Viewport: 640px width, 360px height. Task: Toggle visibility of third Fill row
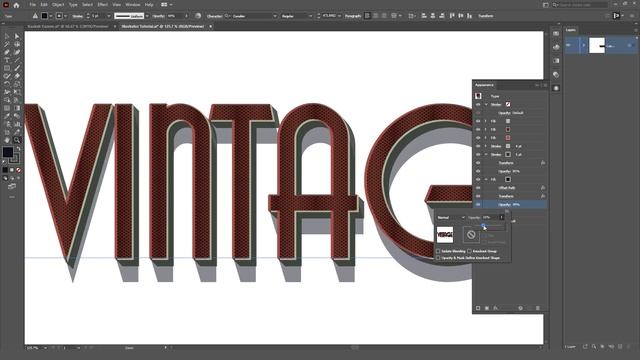[x=478, y=138]
